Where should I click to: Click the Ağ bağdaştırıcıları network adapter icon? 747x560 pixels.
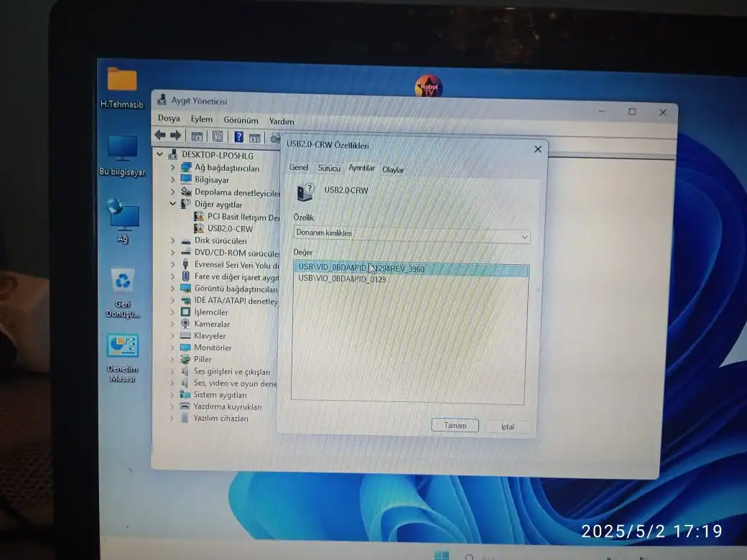(x=186, y=167)
